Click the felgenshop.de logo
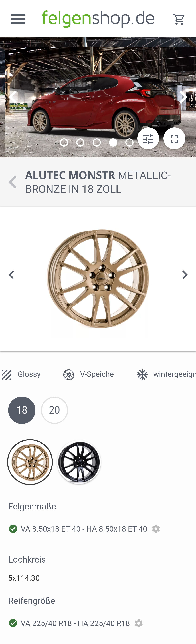This screenshot has height=644, width=196. 98,19
